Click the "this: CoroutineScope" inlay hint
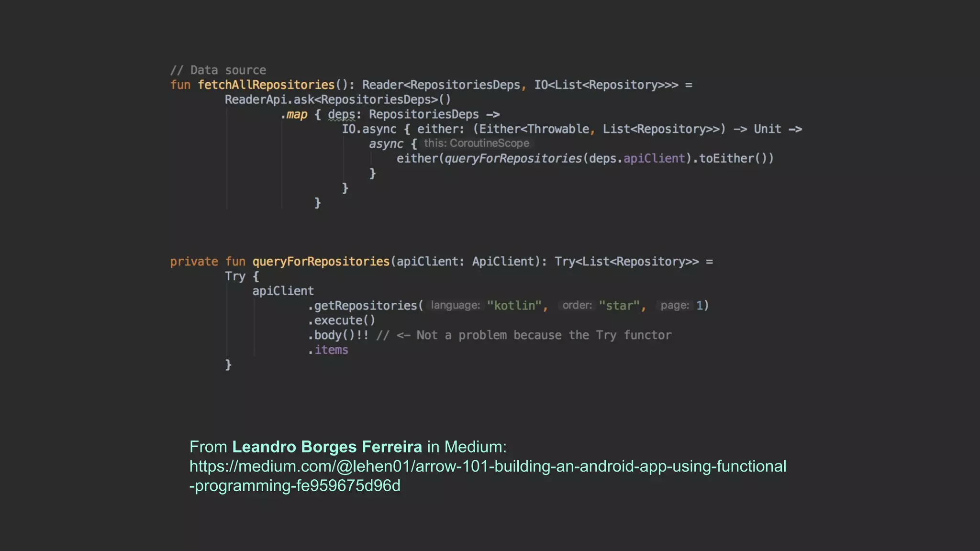 click(x=477, y=143)
